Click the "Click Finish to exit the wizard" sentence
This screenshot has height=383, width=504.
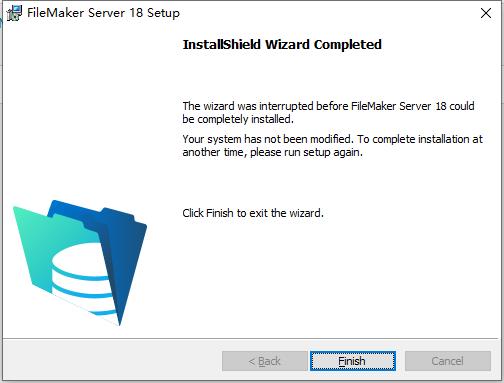(253, 213)
